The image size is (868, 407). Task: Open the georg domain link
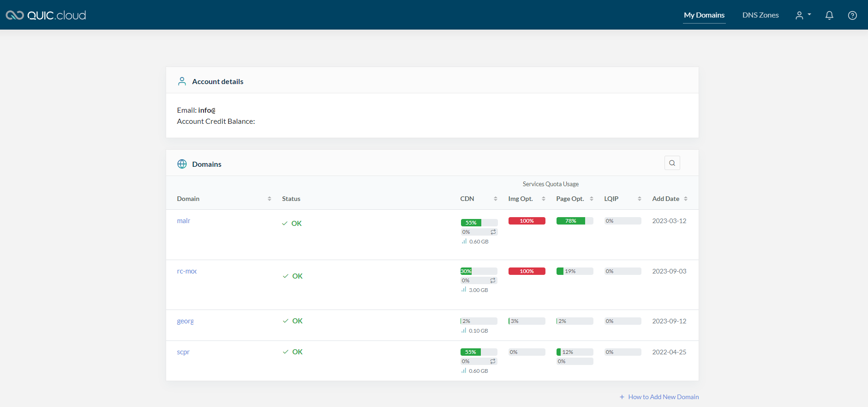tap(186, 321)
